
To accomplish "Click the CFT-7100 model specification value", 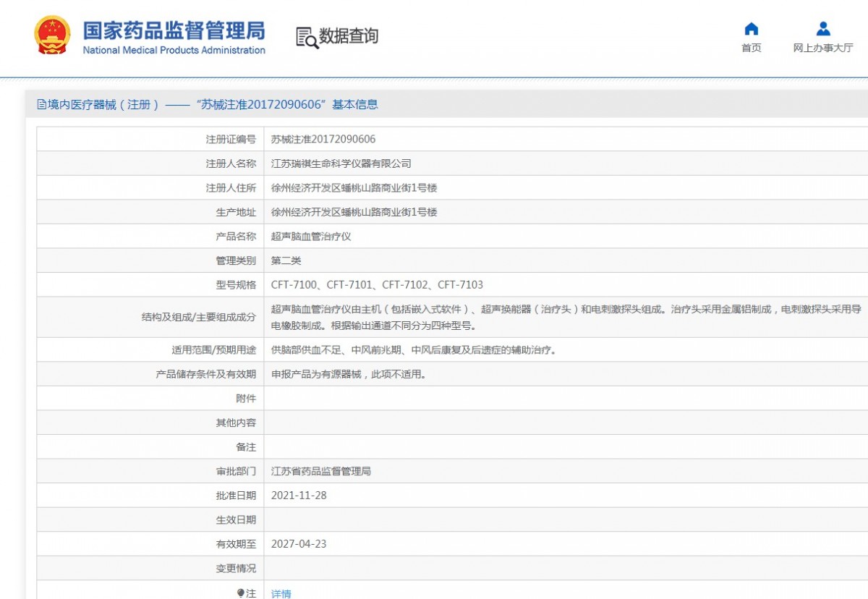I will coord(377,285).
